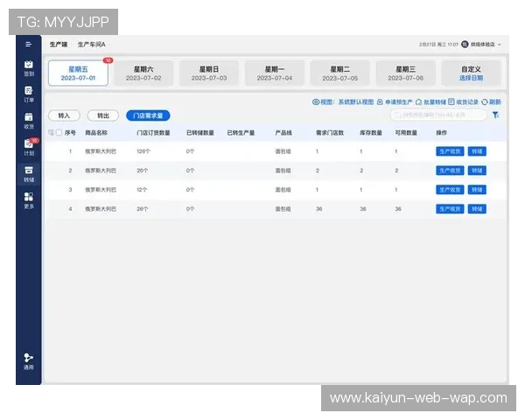Open the 收货 receiving sidebar icon
The width and height of the screenshot is (525, 420).
(x=29, y=121)
